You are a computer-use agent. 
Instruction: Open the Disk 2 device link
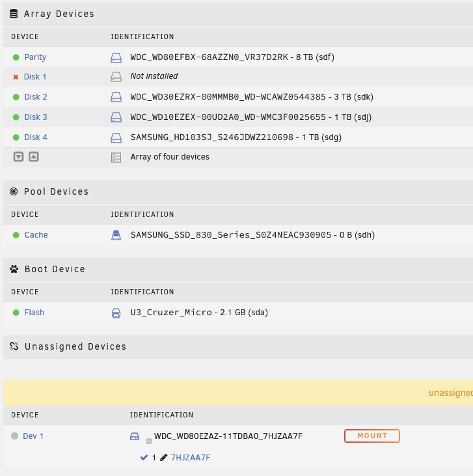click(36, 97)
